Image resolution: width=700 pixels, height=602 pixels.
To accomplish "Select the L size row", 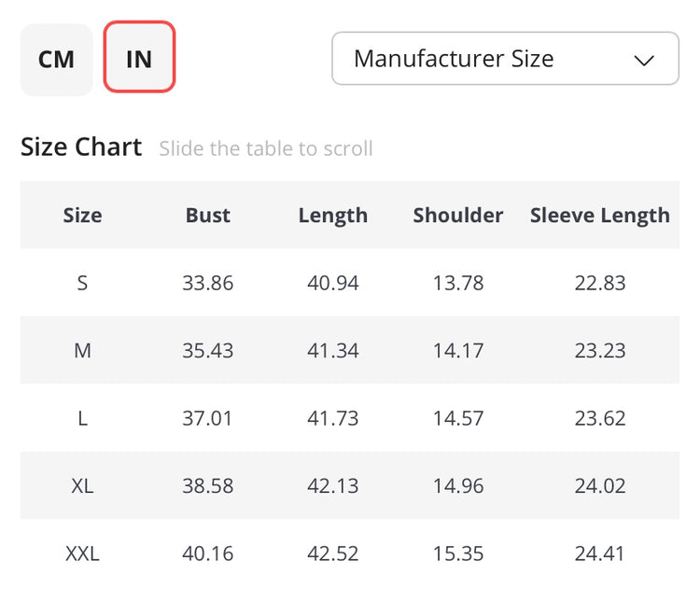I will point(82,418).
